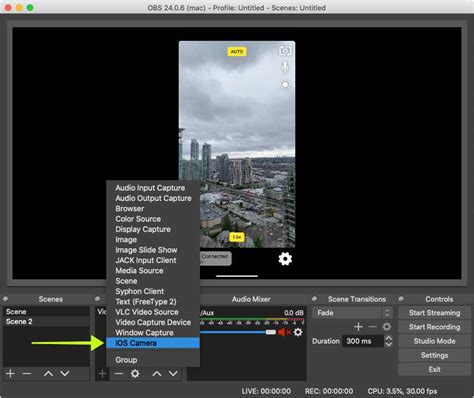474x398 pixels.
Task: Choose Scene from source menu
Action: (153, 281)
